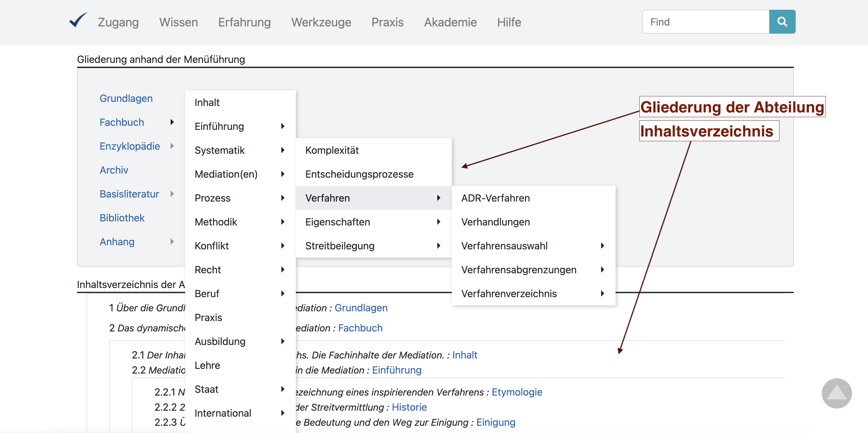Click into the Find search field
This screenshot has height=433, width=868.
[705, 22]
